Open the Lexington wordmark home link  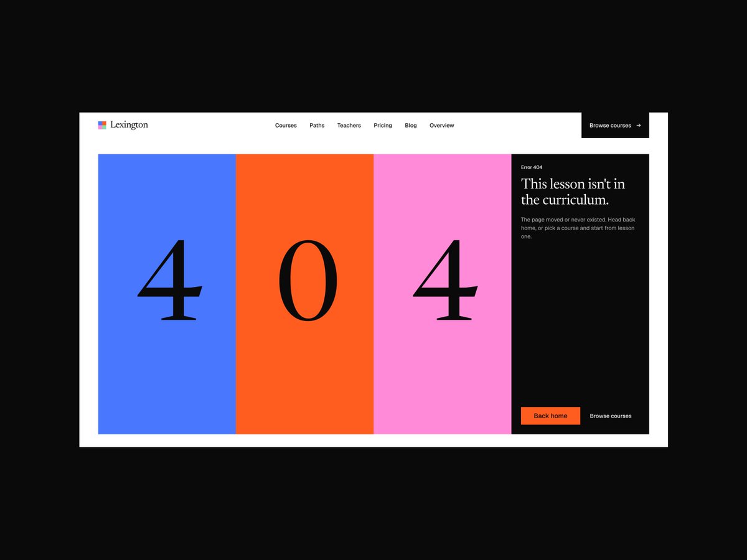(x=129, y=125)
